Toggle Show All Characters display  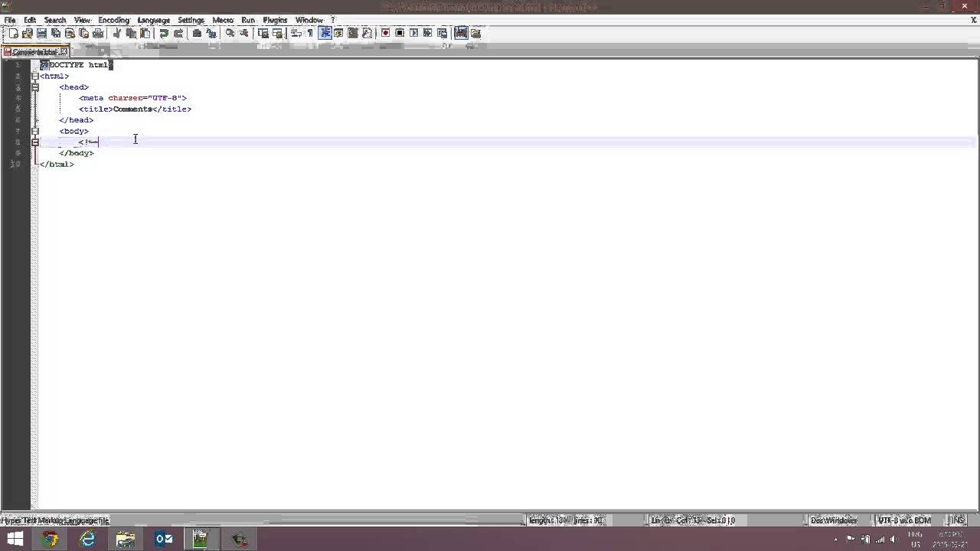[x=309, y=33]
